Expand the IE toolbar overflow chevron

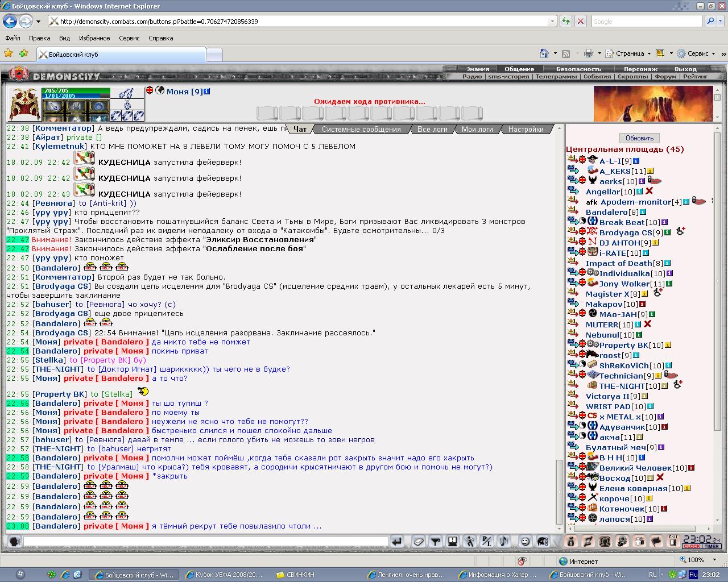tap(723, 53)
